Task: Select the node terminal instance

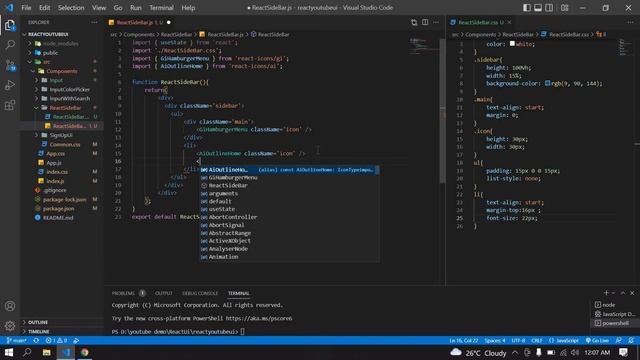Action: pos(614,305)
